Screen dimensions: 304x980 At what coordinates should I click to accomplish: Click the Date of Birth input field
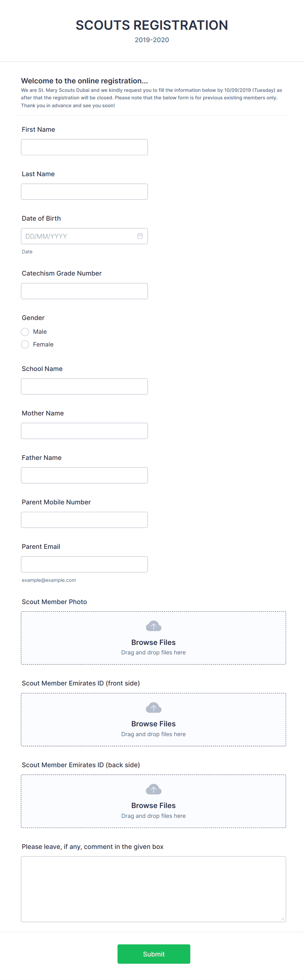[x=76, y=236]
